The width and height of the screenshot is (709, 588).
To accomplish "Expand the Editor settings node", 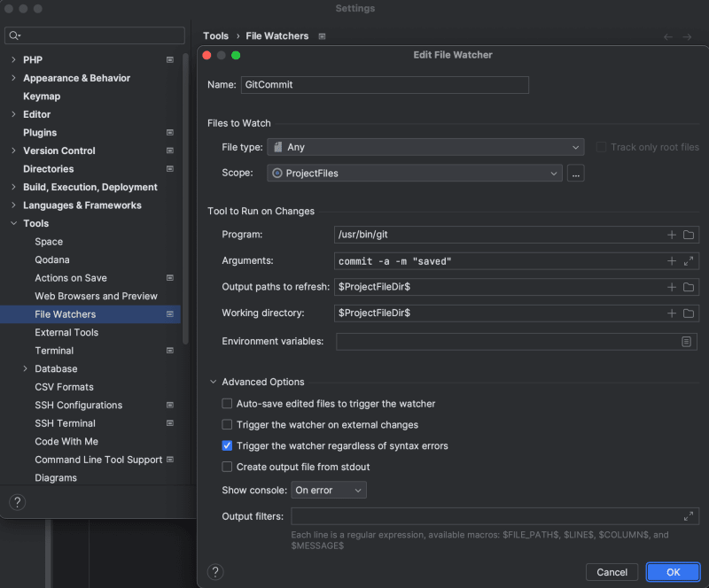I will click(x=13, y=114).
